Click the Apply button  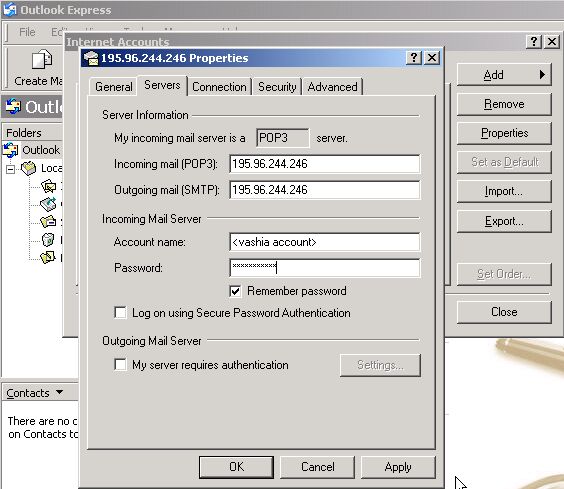398,467
